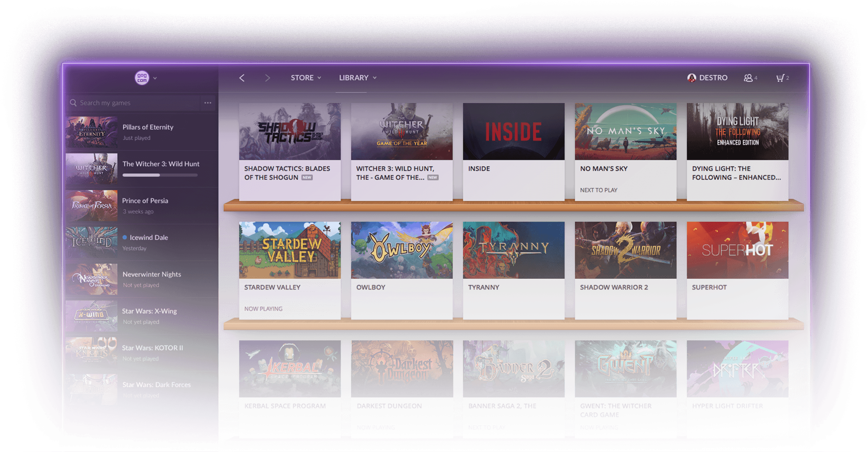Viewport: 868px width, 452px height.
Task: Click the KERBAL SPACE PROGRAM title text
Action: click(285, 406)
